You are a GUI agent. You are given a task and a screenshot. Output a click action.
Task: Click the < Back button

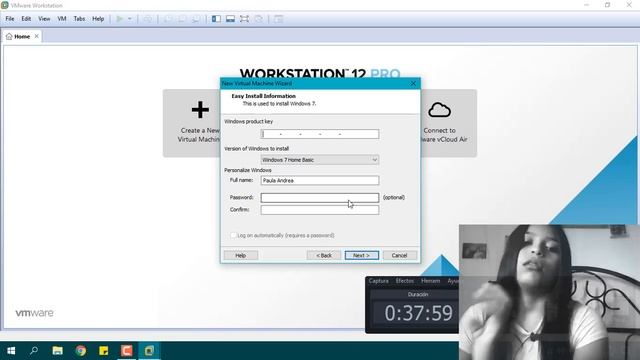point(324,256)
